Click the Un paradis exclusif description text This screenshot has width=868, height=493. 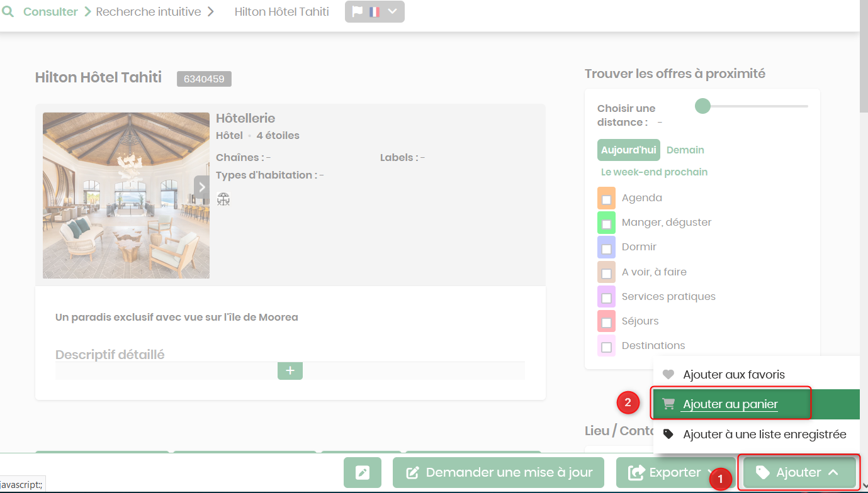pyautogui.click(x=177, y=318)
